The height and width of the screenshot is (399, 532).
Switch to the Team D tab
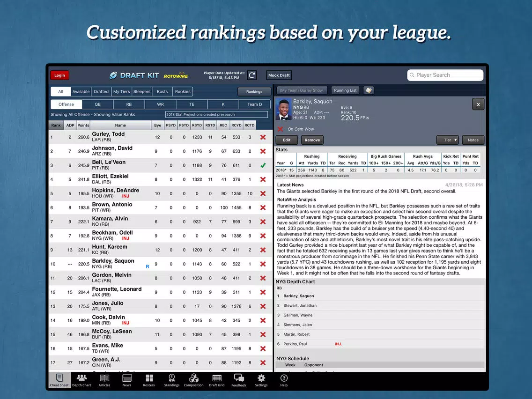[x=254, y=104]
